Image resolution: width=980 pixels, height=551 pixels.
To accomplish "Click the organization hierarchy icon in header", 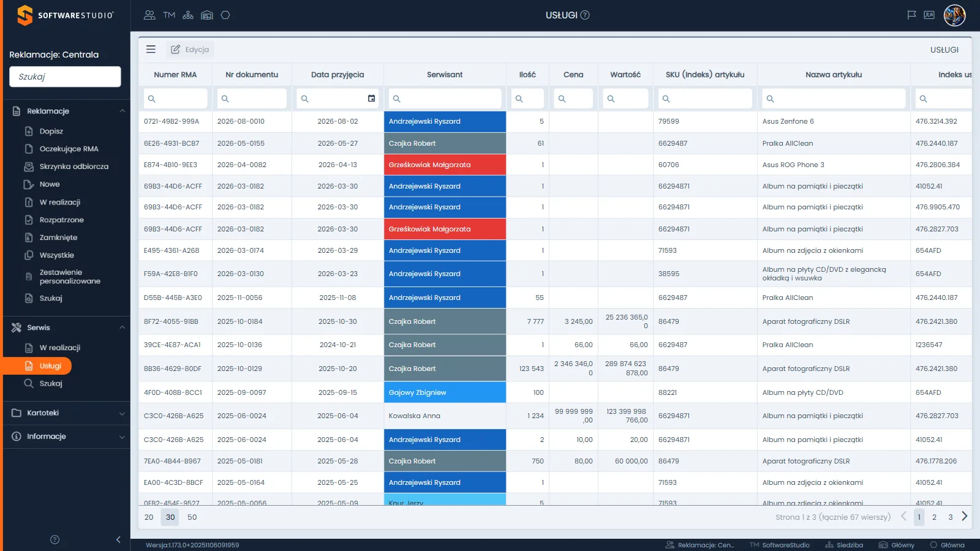I will [x=188, y=15].
